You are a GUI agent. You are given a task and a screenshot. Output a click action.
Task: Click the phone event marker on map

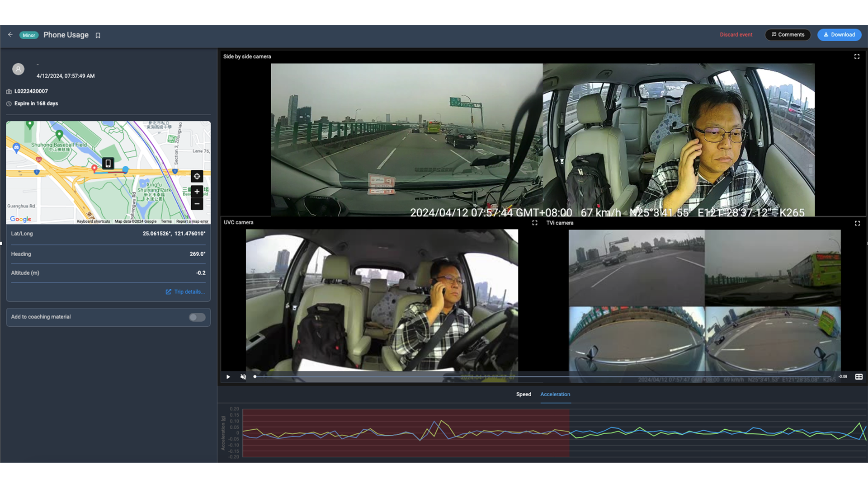click(108, 163)
